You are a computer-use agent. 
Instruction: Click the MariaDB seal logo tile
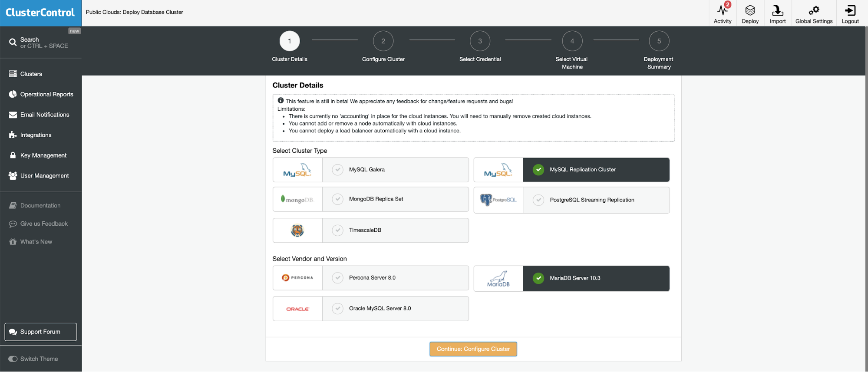pos(498,279)
